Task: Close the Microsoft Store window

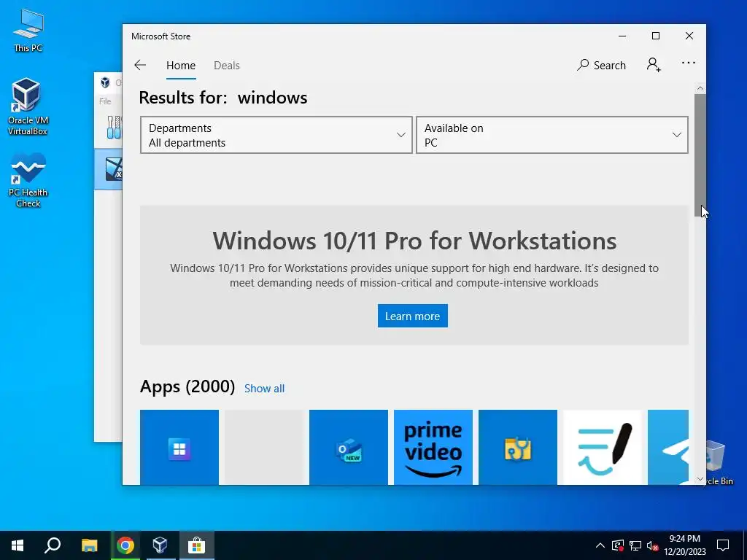Action: [x=689, y=36]
